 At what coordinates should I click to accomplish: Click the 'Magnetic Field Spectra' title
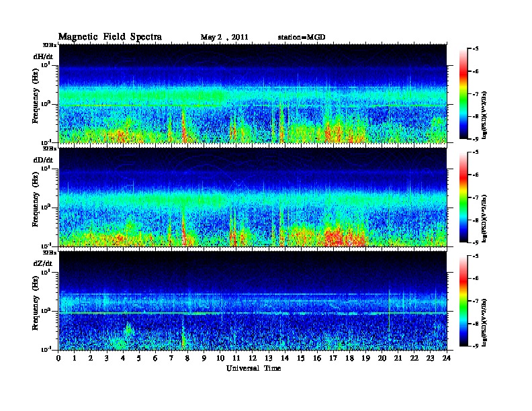pos(110,37)
